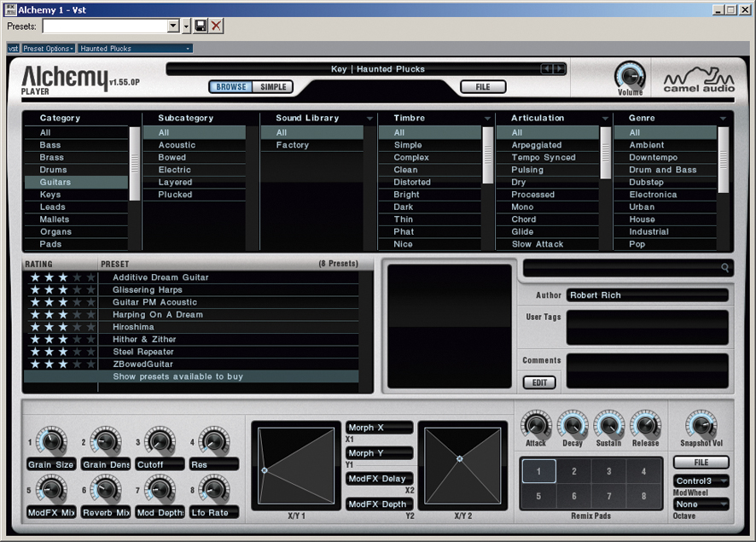
Task: Click the Mod Depth knob 7
Action: point(160,489)
